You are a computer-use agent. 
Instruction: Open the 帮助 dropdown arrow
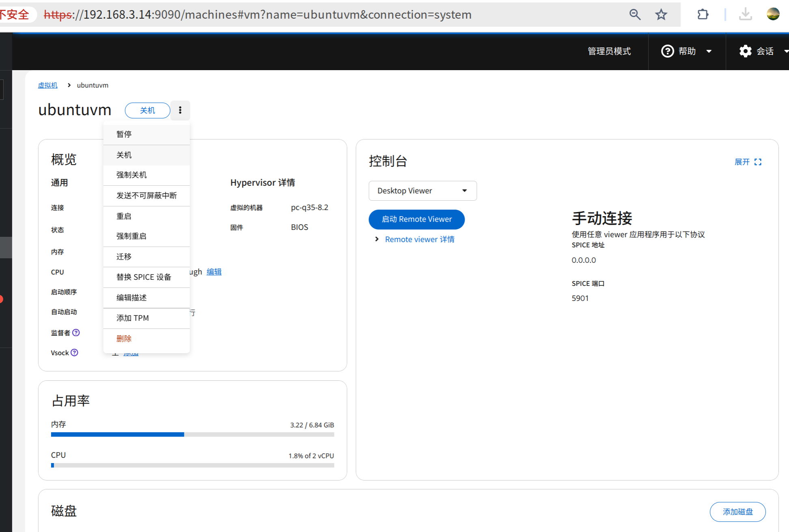(x=709, y=51)
